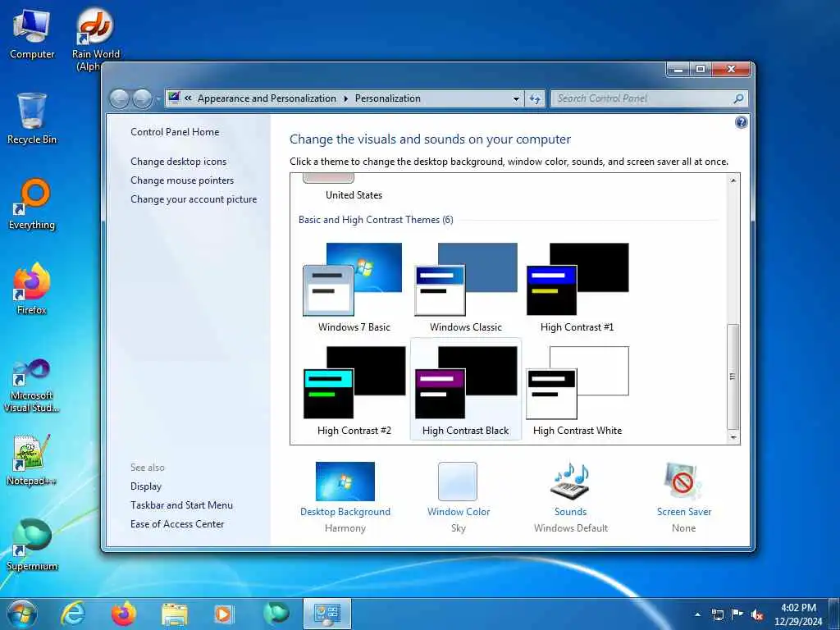Screen dimensions: 840x630
Task: Open the Screen Saver settings
Action: pos(684,496)
